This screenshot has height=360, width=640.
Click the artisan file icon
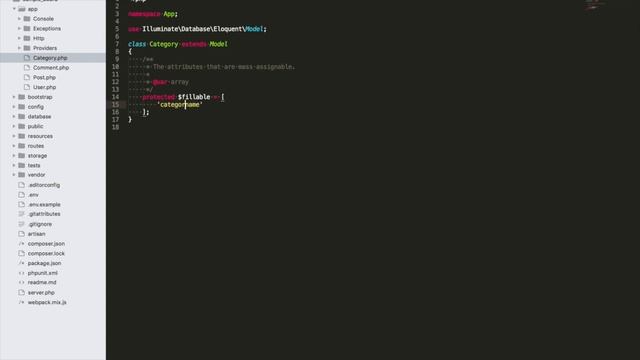22,234
